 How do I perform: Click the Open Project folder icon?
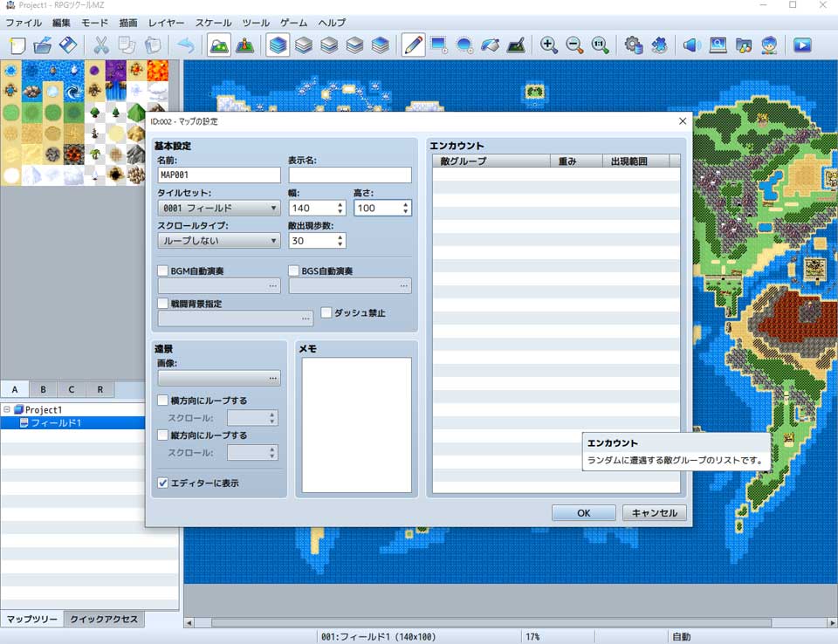(42, 45)
